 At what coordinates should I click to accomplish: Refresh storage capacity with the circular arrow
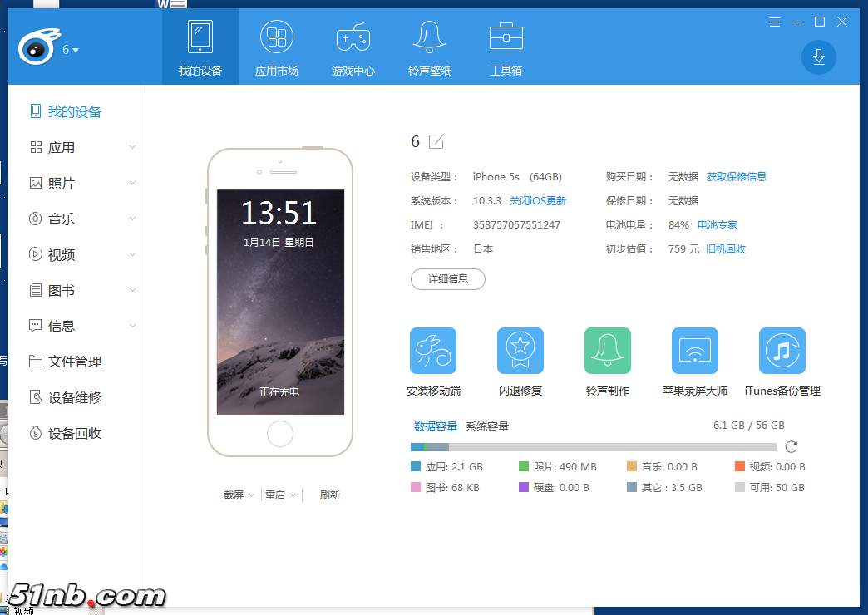(x=792, y=447)
